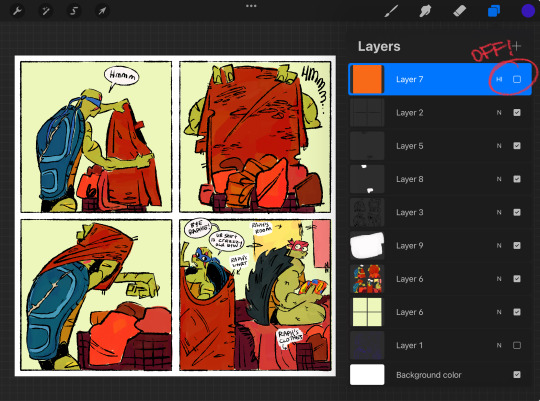
Task: Tap the Layers panel heading
Action: coord(379,46)
